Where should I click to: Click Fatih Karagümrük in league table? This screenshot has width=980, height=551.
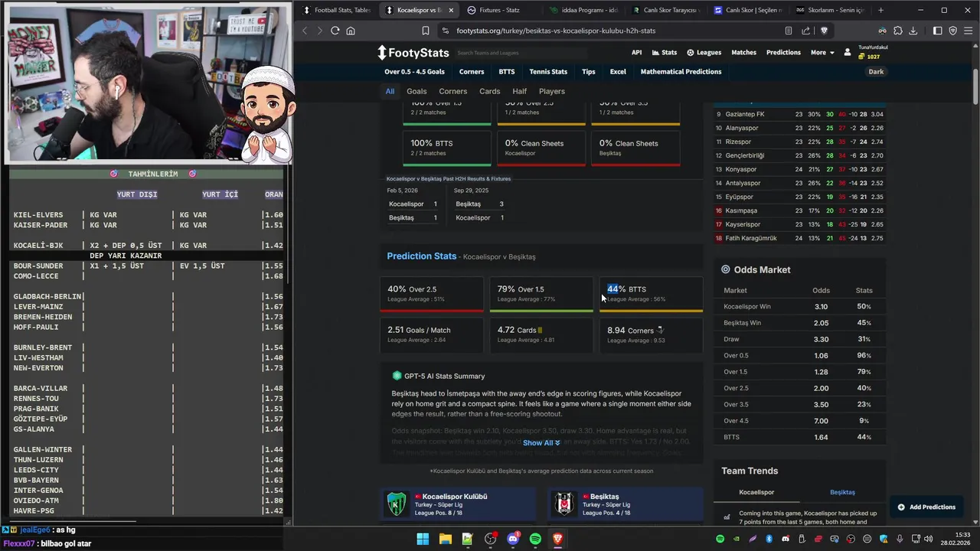point(751,238)
